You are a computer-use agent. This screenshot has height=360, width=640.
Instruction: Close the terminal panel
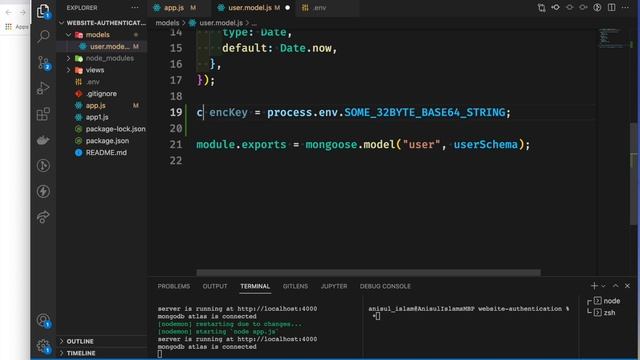coord(627,286)
